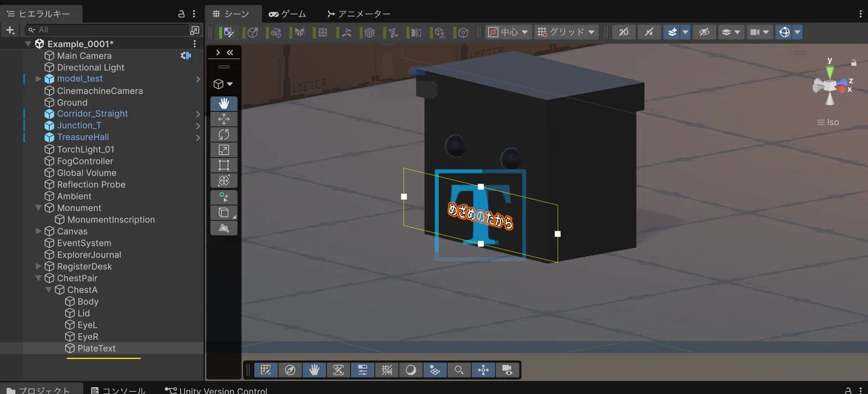
Task: Switch to the アニメーター tab
Action: pos(358,14)
